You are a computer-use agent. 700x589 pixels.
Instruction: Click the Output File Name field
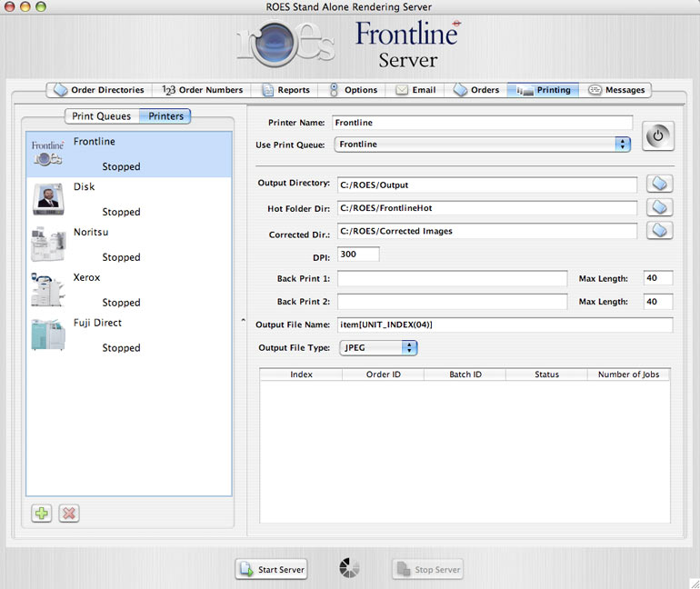pyautogui.click(x=505, y=324)
